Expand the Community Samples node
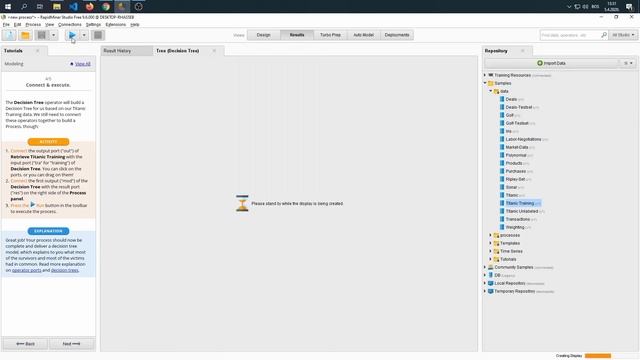 pyautogui.click(x=485, y=267)
